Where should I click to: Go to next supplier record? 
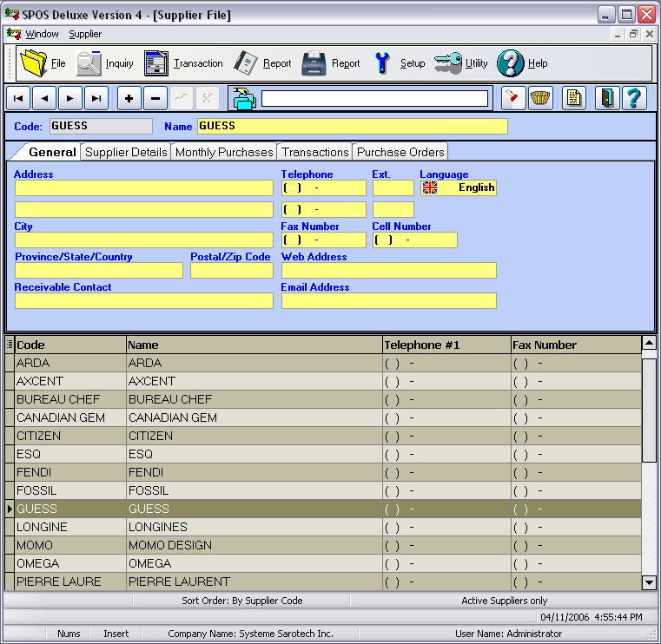(70, 99)
